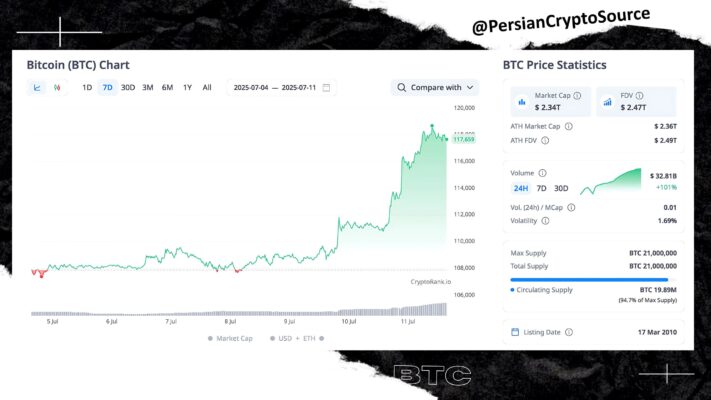Open the 2025-07-04 start date picker
Image resolution: width=711 pixels, height=400 pixels.
(x=251, y=88)
